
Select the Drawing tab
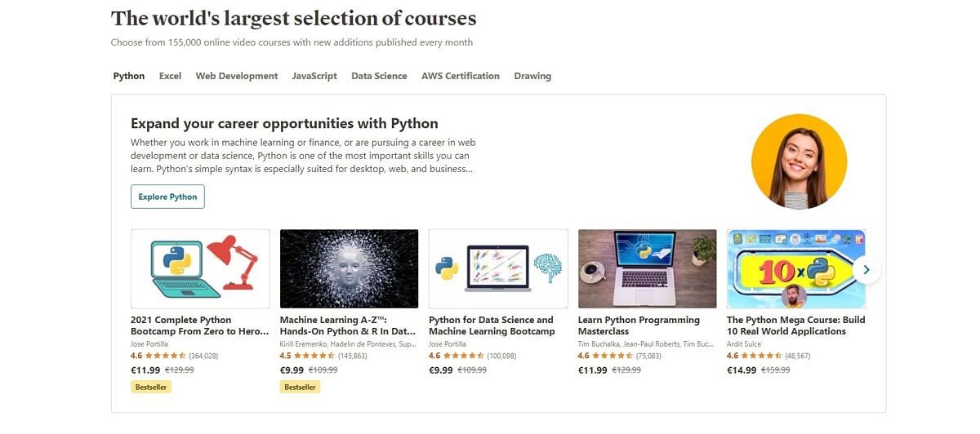532,76
